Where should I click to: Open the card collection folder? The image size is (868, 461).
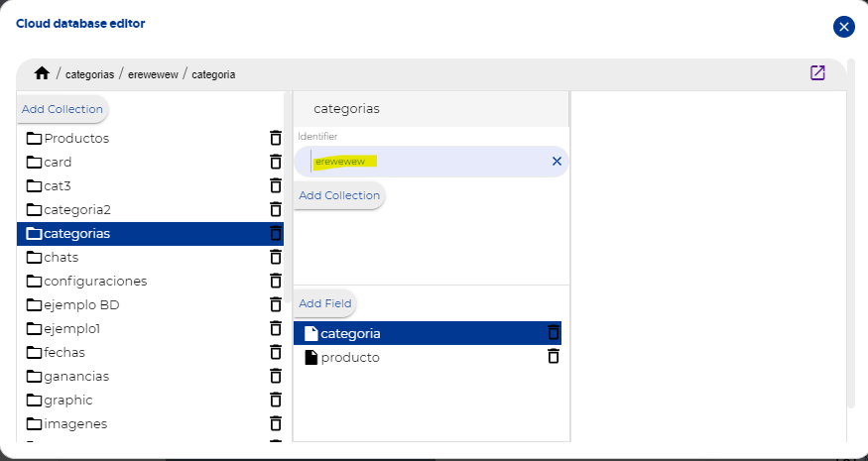[150, 162]
